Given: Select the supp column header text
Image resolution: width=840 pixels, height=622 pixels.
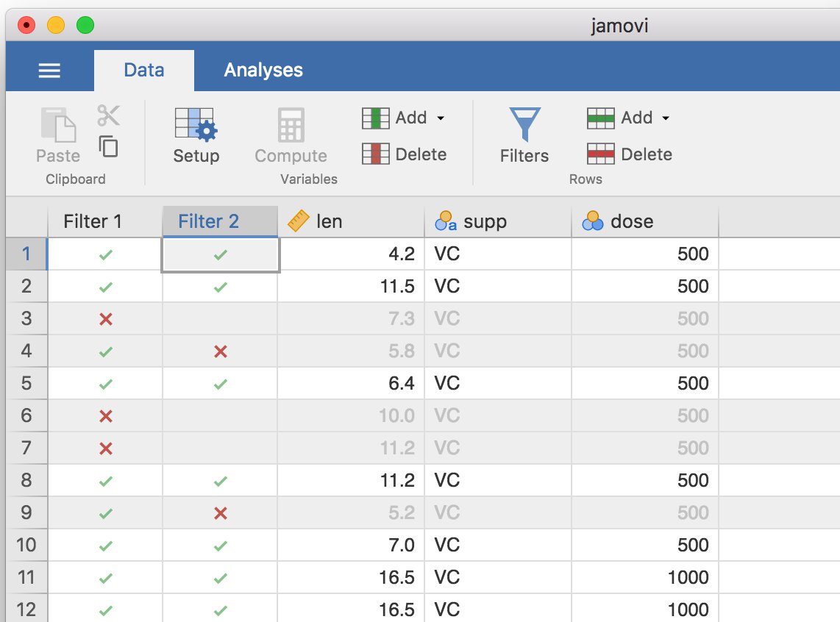Looking at the screenshot, I should (x=485, y=222).
